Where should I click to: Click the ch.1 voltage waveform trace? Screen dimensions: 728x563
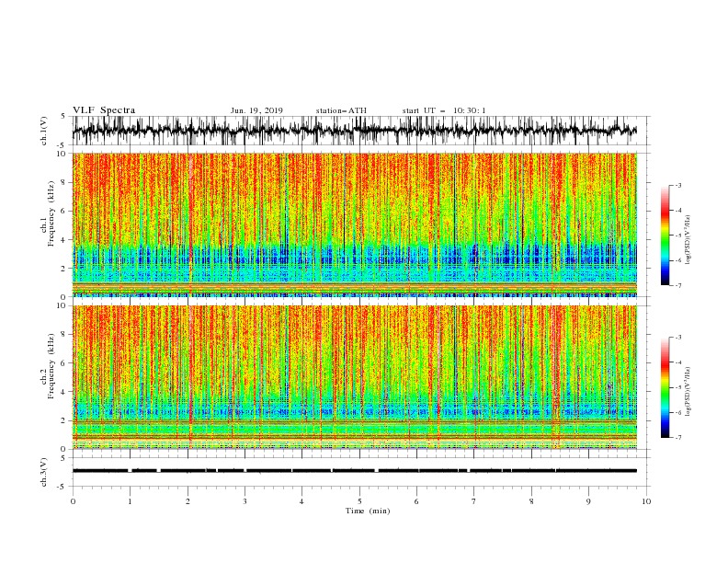(x=354, y=131)
